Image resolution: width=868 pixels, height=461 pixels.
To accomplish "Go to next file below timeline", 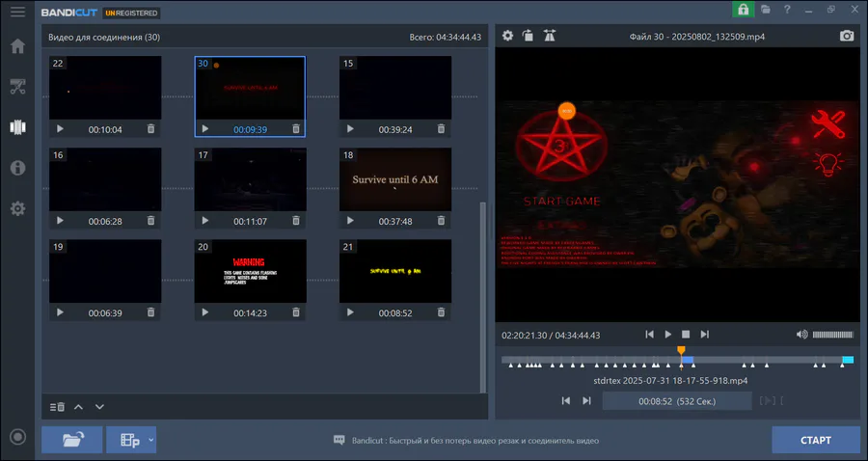I will [586, 400].
